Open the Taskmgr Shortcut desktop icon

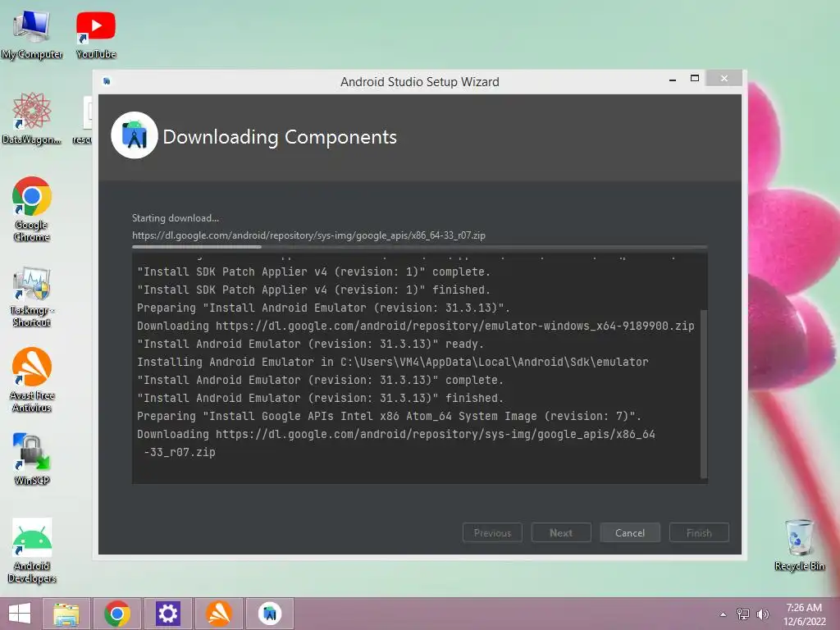coord(32,297)
